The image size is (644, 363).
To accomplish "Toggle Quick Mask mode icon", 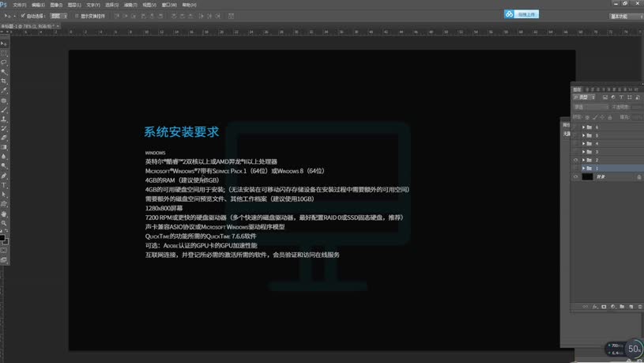I will coord(4,251).
